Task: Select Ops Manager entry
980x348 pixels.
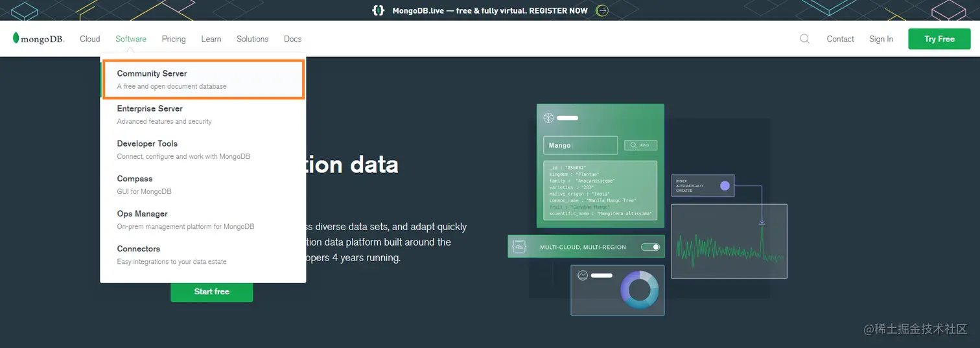Action: [203, 220]
